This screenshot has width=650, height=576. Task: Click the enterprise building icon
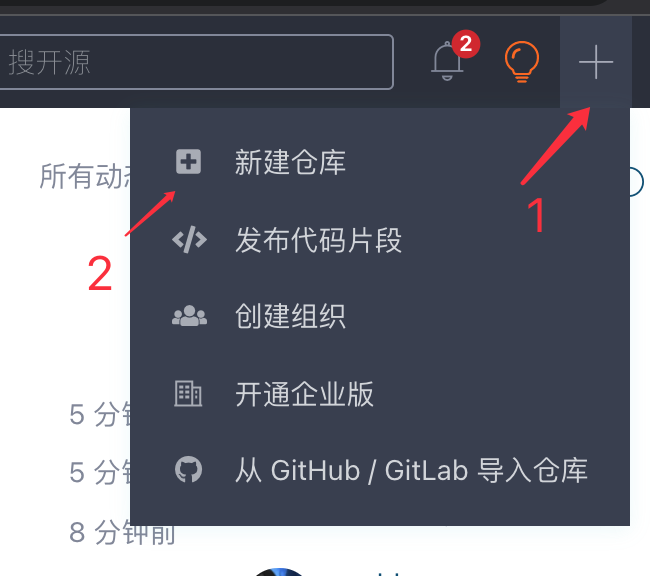[x=188, y=394]
